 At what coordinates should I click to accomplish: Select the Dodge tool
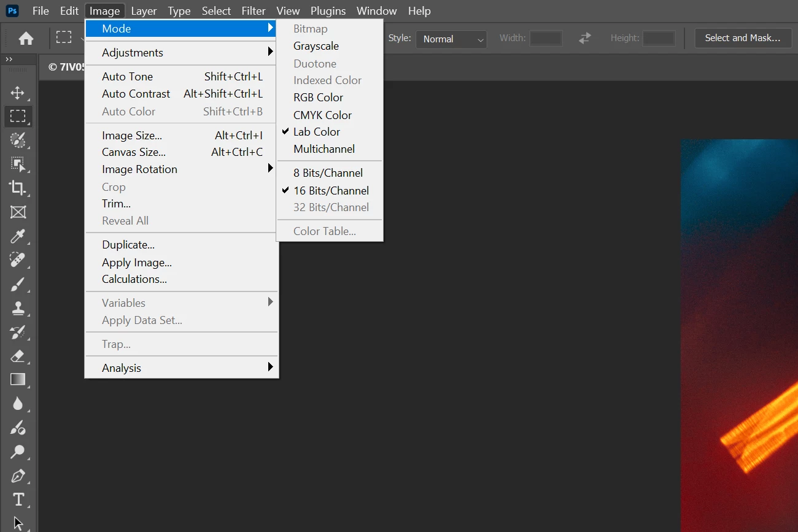(18, 452)
